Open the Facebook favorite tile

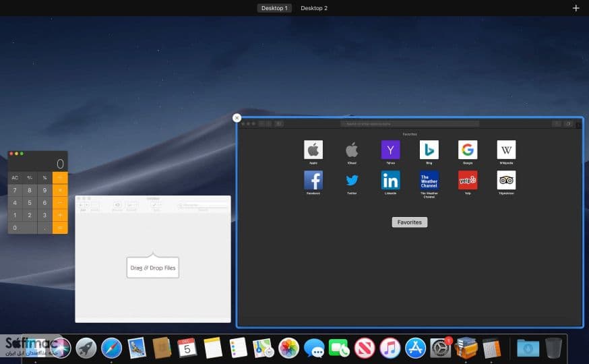click(x=313, y=180)
